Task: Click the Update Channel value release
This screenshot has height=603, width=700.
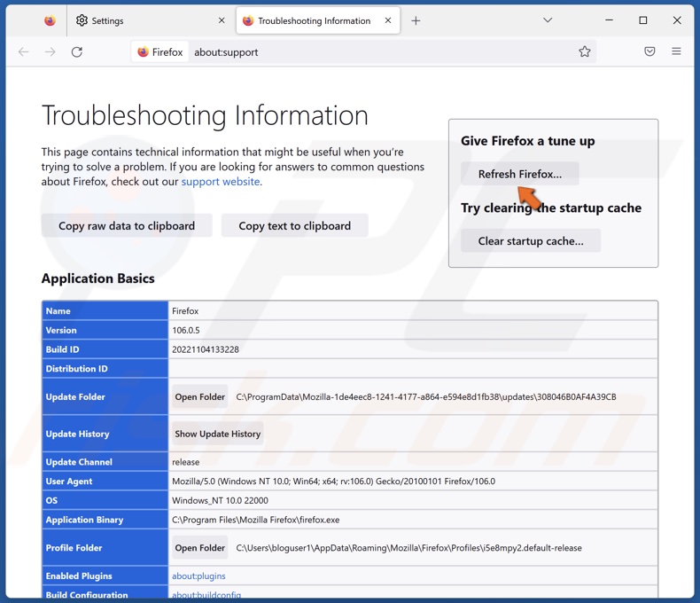Action: point(186,462)
